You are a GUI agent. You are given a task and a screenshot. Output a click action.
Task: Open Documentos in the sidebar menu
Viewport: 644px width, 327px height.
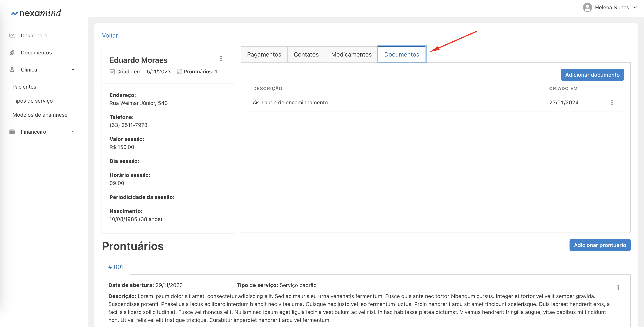[36, 53]
